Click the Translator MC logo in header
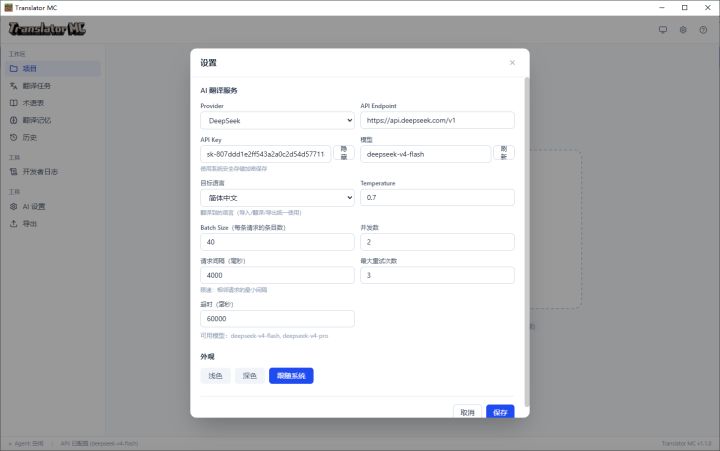 (47, 29)
